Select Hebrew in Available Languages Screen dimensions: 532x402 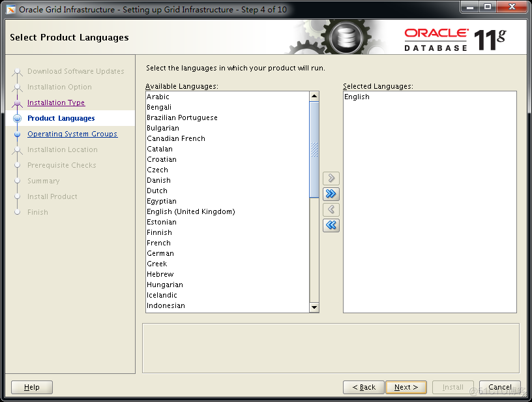point(228,274)
